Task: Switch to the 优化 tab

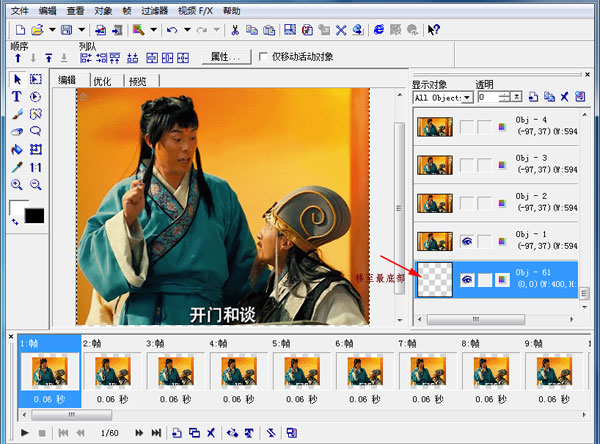Action: click(x=102, y=81)
